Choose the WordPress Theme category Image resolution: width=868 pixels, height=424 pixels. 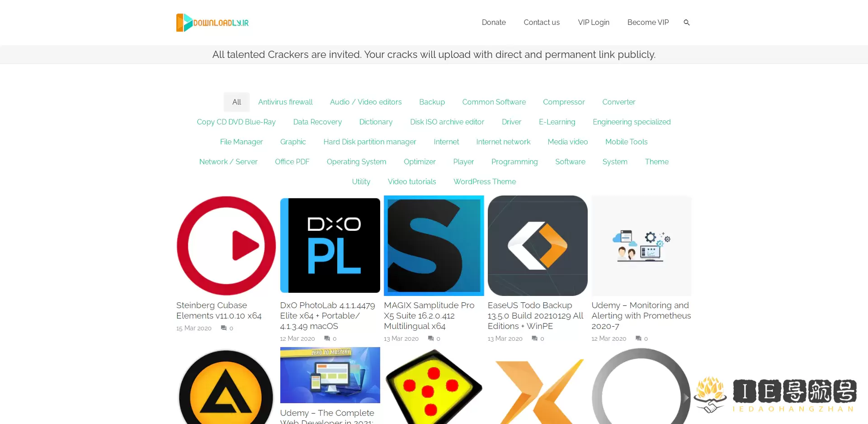pos(485,182)
